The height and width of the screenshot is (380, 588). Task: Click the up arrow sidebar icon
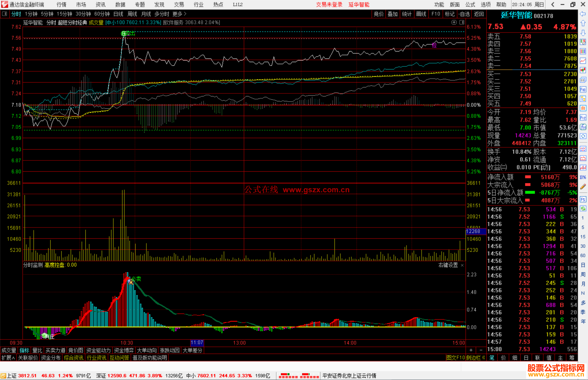click(583, 23)
